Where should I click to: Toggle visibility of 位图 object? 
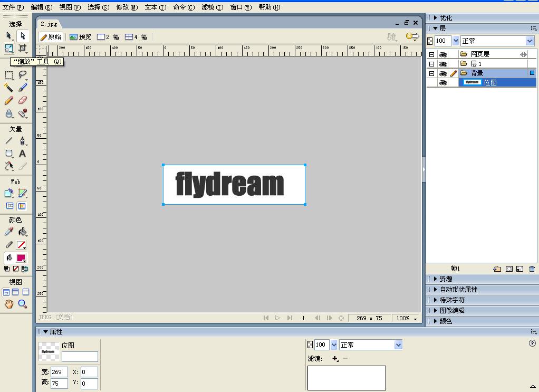coord(442,82)
